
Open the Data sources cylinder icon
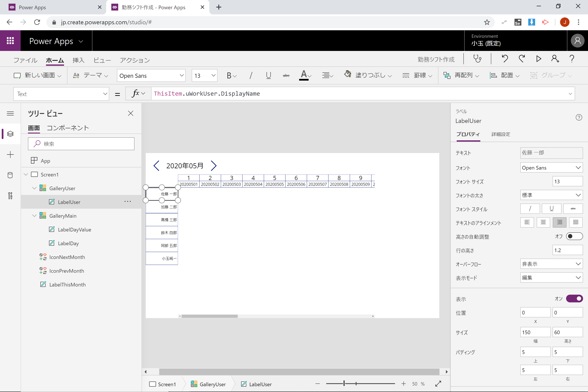pyautogui.click(x=10, y=175)
